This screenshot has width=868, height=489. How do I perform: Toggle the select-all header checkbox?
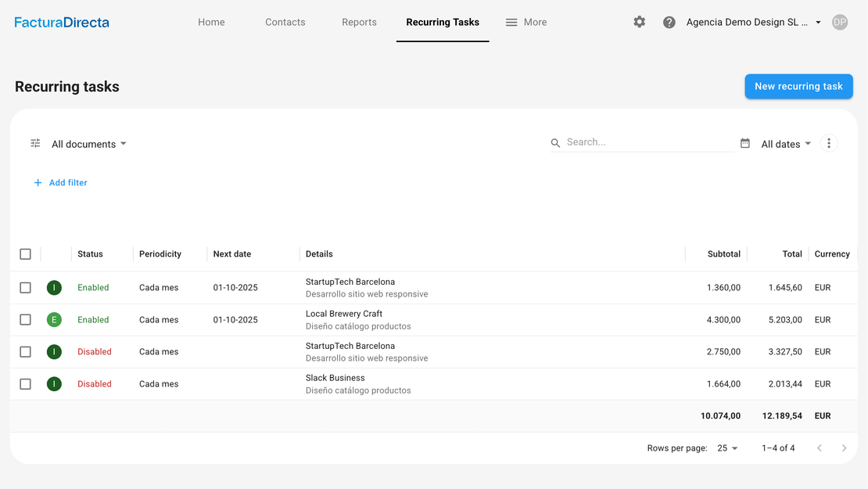tap(26, 254)
